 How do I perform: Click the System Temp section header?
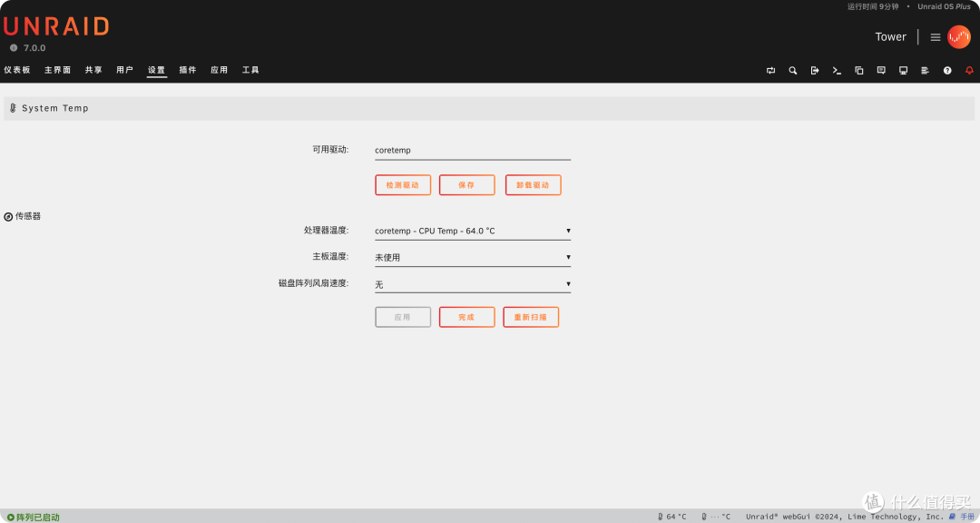[x=489, y=108]
